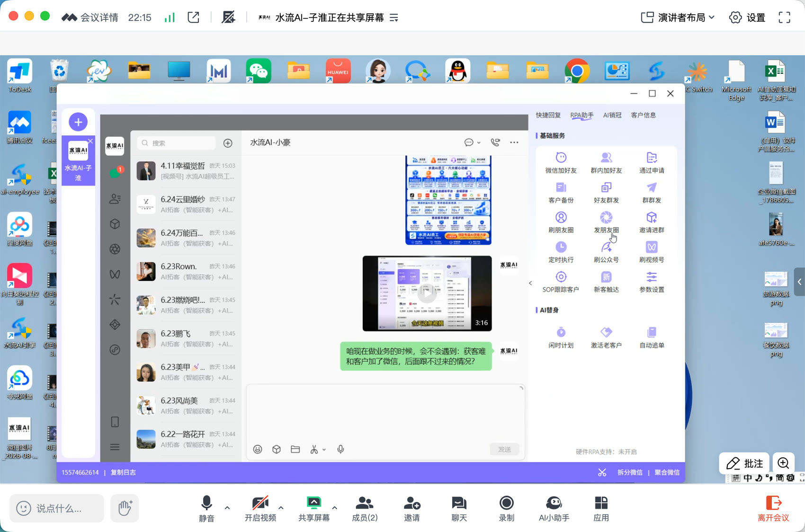Toggle the 开启视频 camera button
Viewport: 805px width, 532px height.
260,509
